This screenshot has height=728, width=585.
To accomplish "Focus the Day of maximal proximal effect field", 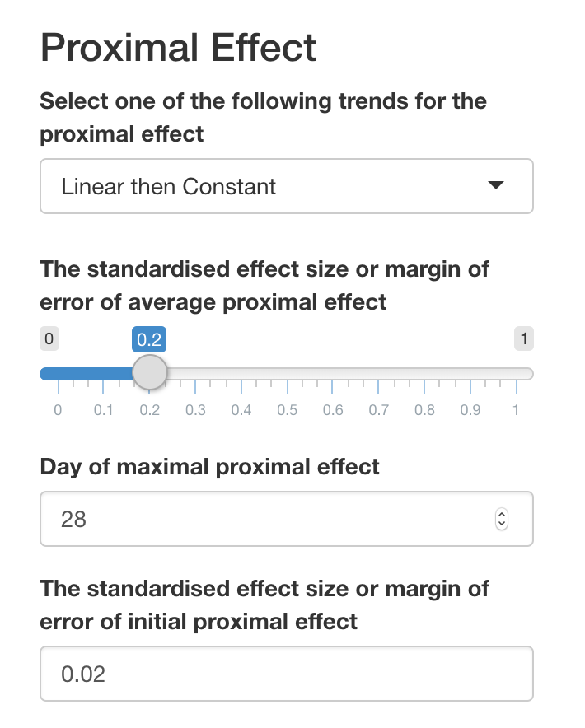I will 264,519.
